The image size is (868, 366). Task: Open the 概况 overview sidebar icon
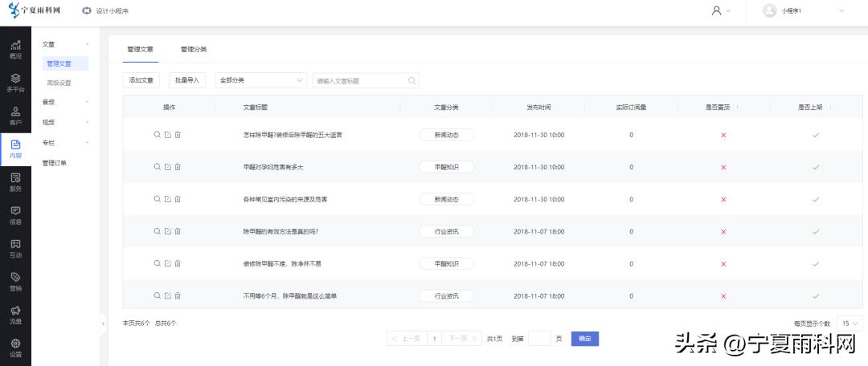tap(15, 49)
